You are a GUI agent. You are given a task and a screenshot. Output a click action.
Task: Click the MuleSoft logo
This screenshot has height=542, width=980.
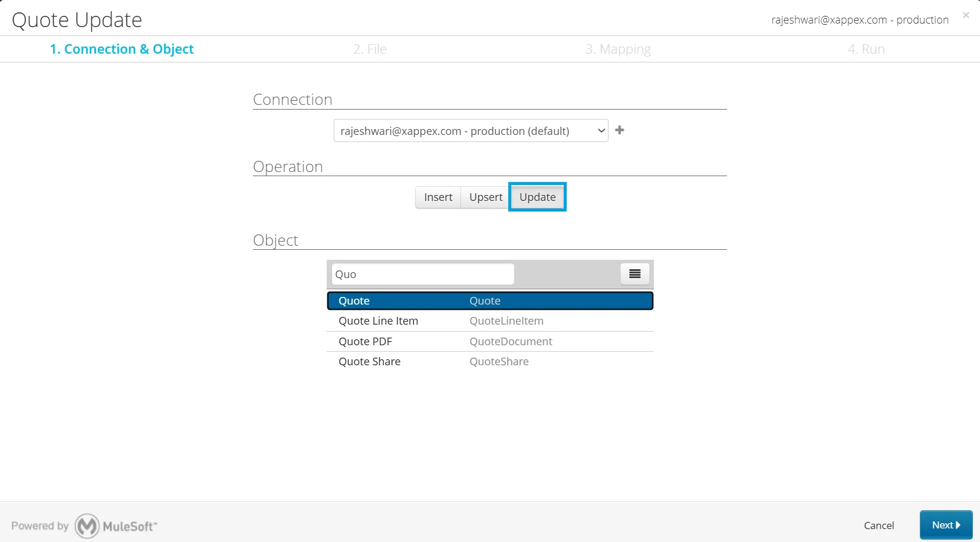click(x=116, y=526)
